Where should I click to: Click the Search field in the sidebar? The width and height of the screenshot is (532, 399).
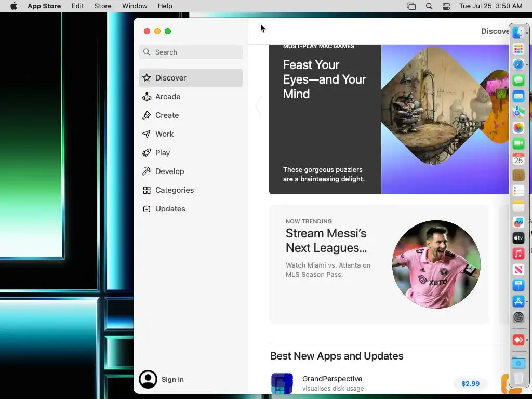point(191,52)
